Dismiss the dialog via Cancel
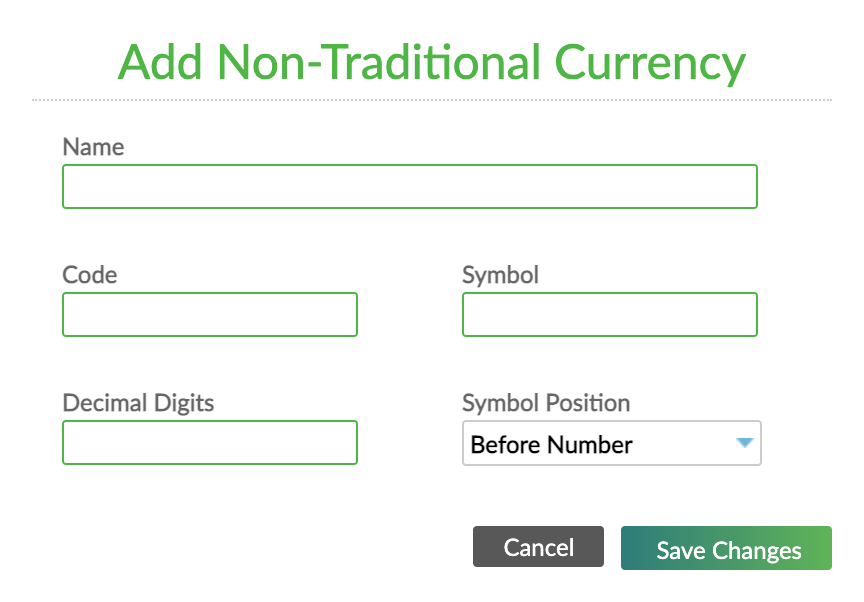 538,547
